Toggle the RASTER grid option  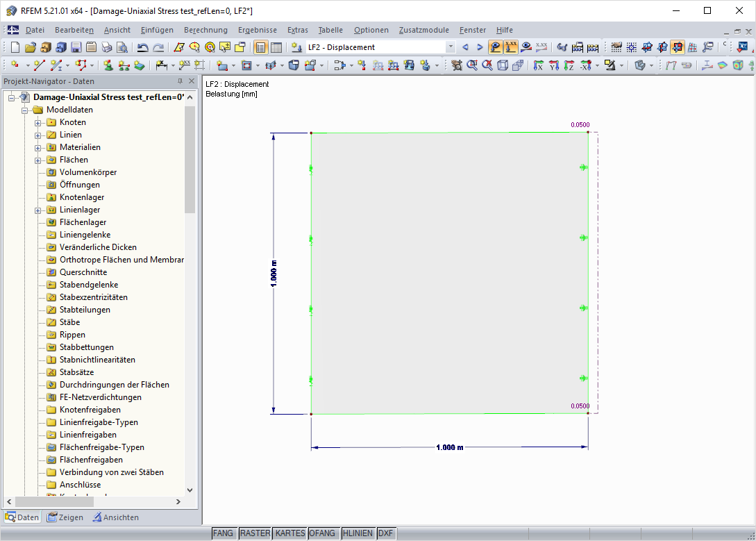(x=255, y=533)
